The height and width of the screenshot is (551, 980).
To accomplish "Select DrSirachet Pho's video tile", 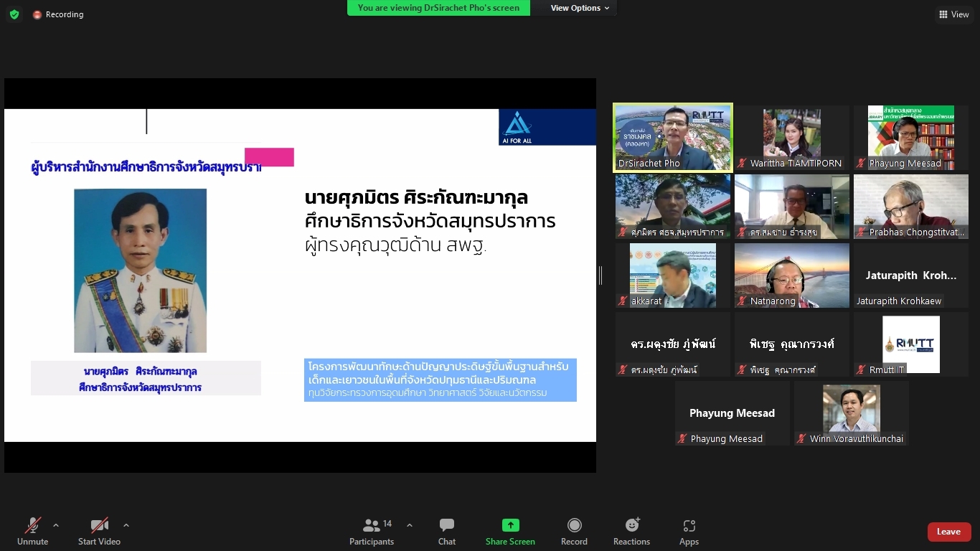I will (x=672, y=138).
